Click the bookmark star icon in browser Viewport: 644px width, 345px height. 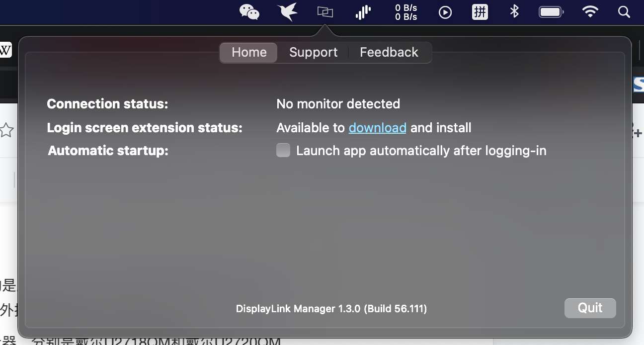tap(6, 130)
